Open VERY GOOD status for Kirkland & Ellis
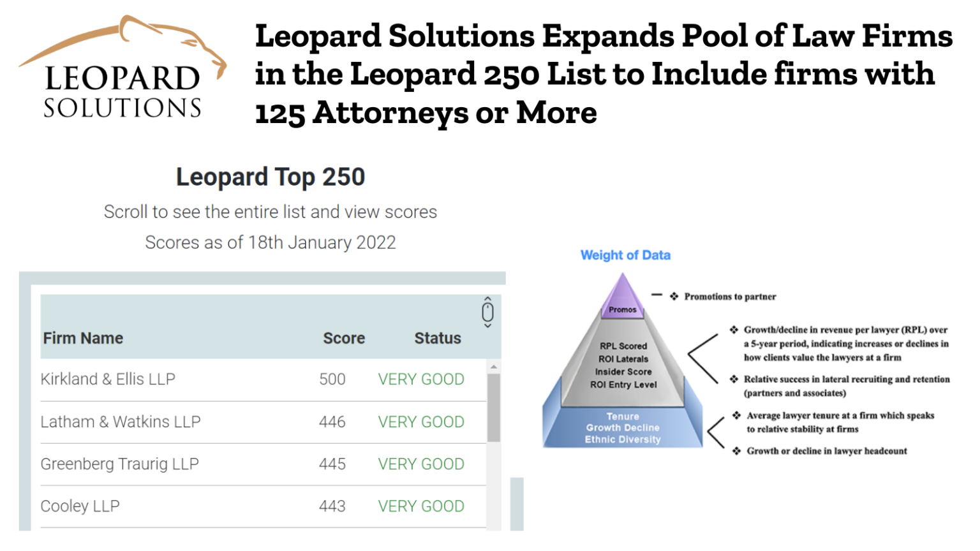The image size is (980, 551). (421, 379)
